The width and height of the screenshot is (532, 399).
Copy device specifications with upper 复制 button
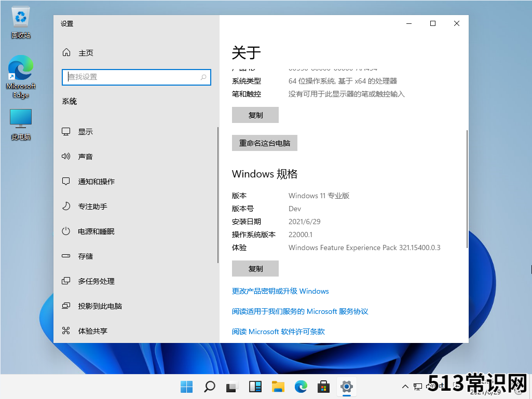click(255, 115)
